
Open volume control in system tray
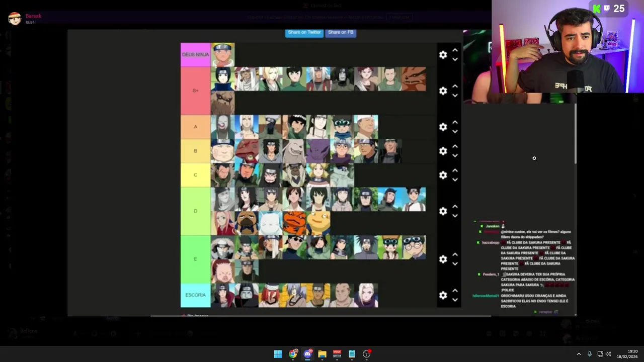click(609, 354)
